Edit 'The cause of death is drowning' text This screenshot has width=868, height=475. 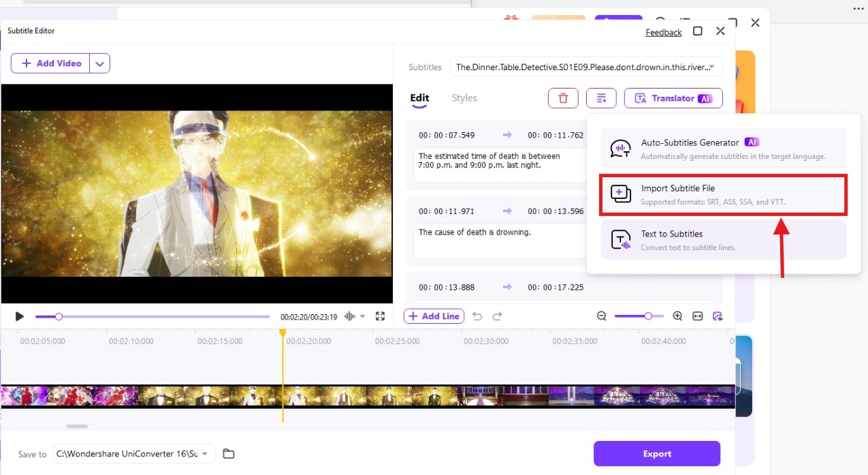[x=498, y=242]
